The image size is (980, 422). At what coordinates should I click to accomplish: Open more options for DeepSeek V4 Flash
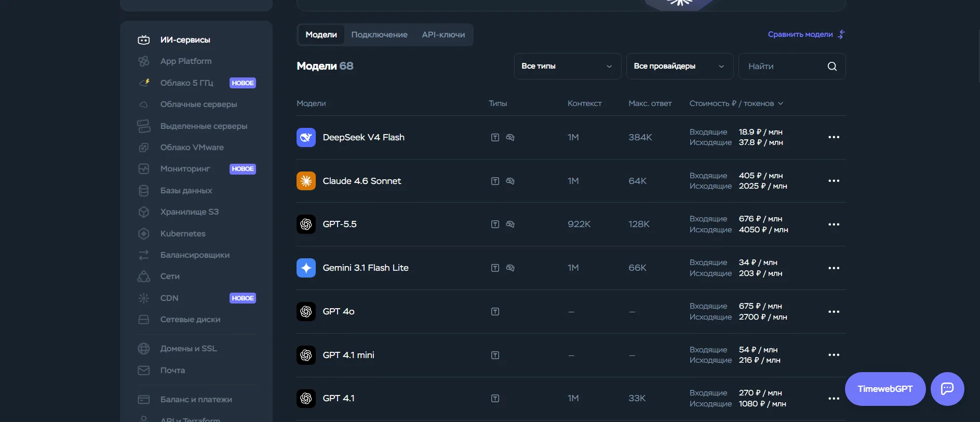(x=834, y=137)
